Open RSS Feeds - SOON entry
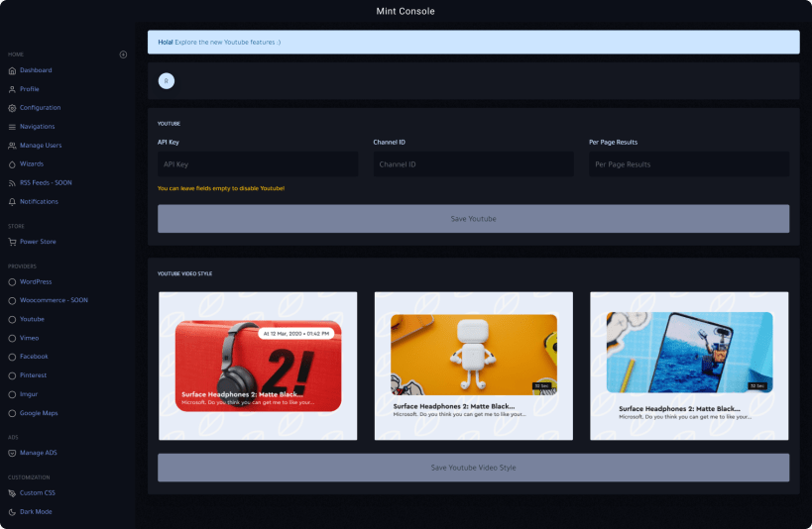This screenshot has width=812, height=529. coord(46,182)
